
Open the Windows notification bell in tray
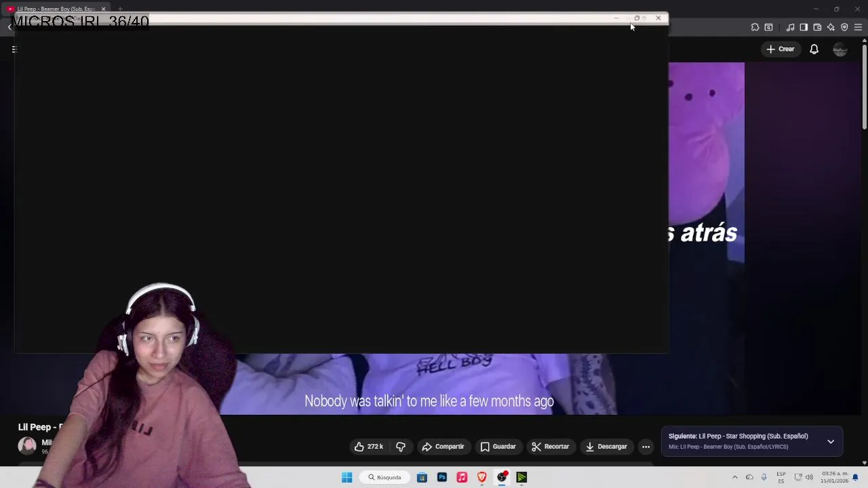pos(855,477)
